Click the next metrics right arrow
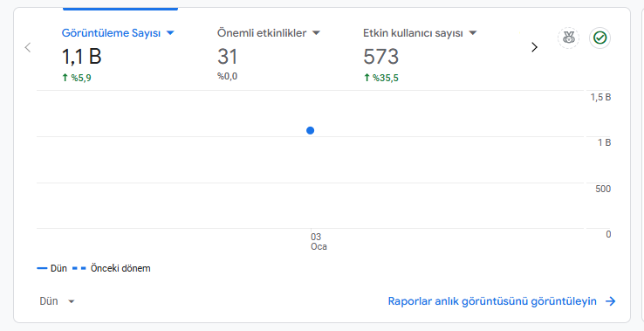 534,47
